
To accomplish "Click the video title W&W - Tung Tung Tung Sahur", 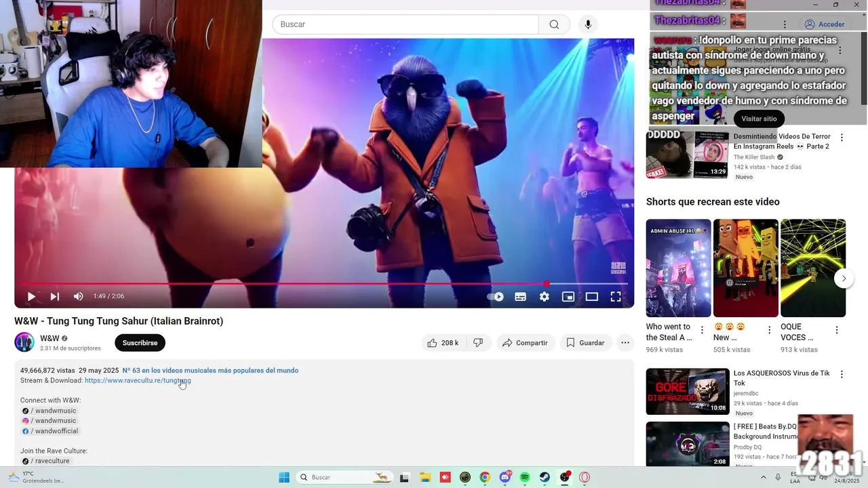I will (x=119, y=321).
